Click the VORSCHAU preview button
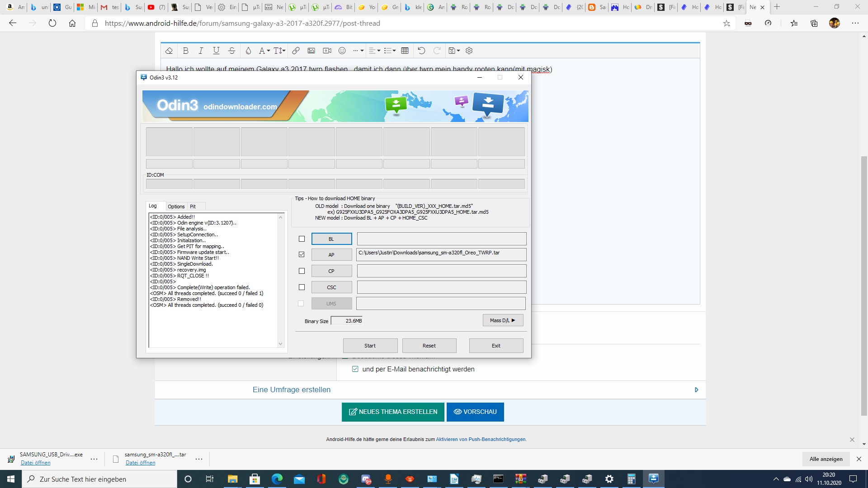Image resolution: width=868 pixels, height=488 pixels. 475,412
